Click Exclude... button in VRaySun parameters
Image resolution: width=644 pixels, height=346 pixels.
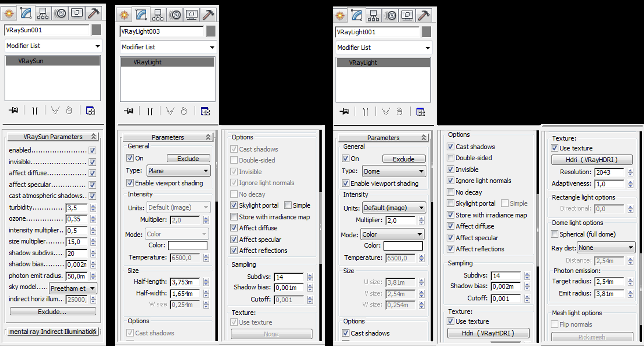pyautogui.click(x=53, y=311)
